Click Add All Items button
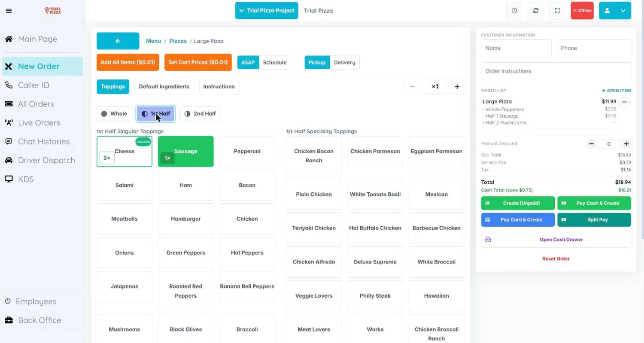Screen dimensions: 644x343 click(x=128, y=62)
